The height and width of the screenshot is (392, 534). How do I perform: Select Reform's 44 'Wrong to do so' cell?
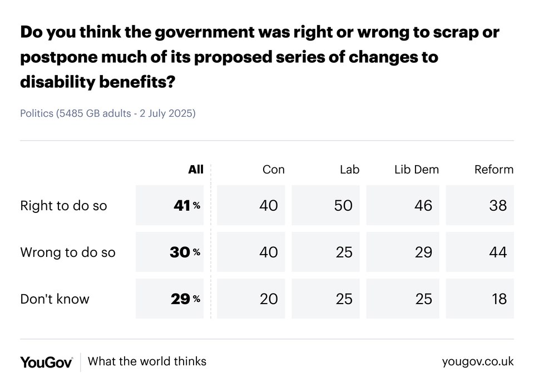pos(480,252)
